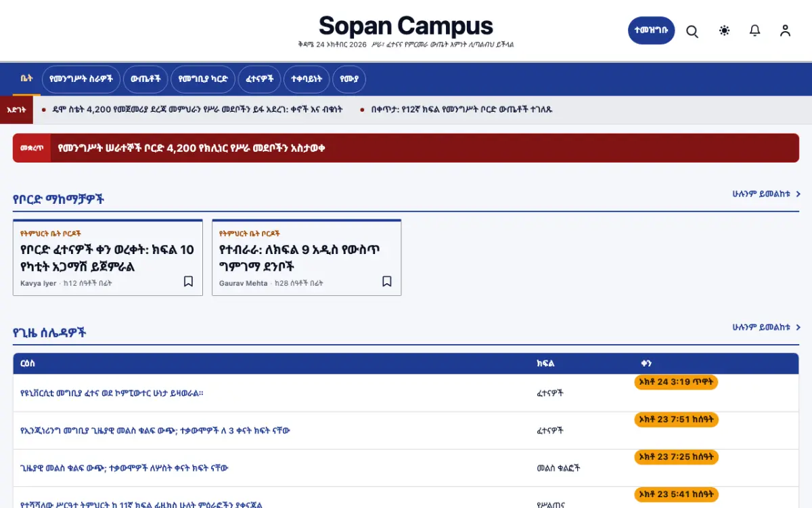812x508 pixels.
Task: Choose the ተቀባይነት navigation tab
Action: (x=307, y=79)
